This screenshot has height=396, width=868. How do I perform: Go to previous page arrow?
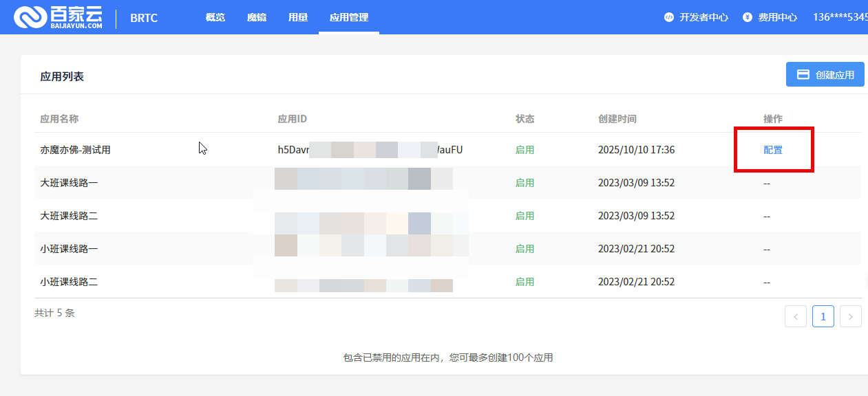[795, 316]
